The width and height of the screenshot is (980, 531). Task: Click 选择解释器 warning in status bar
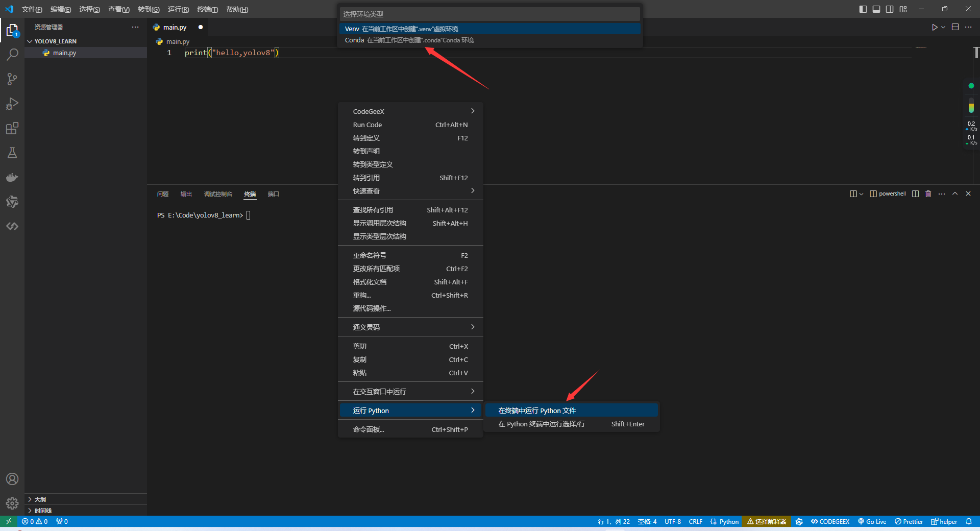click(x=767, y=521)
